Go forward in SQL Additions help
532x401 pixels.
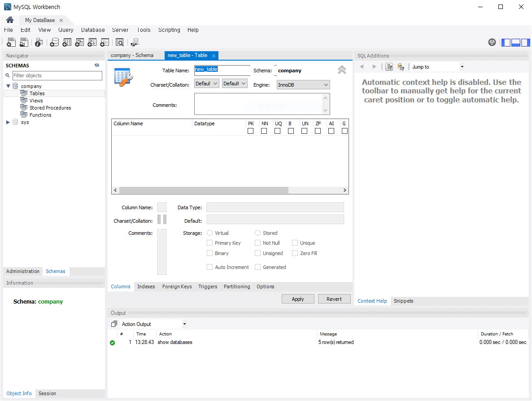coord(374,66)
